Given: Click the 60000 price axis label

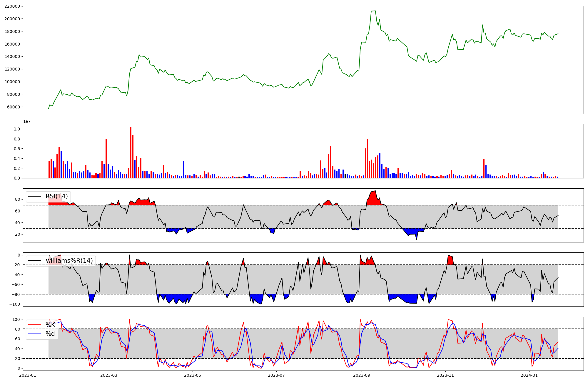Looking at the screenshot, I should [13, 107].
